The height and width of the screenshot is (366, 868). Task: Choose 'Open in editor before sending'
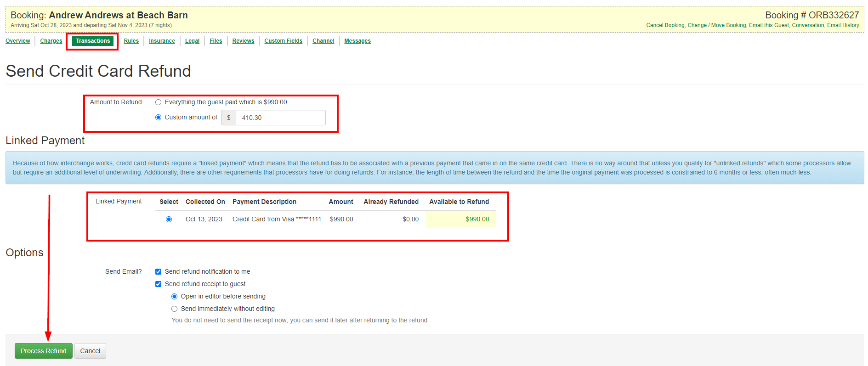tap(174, 297)
